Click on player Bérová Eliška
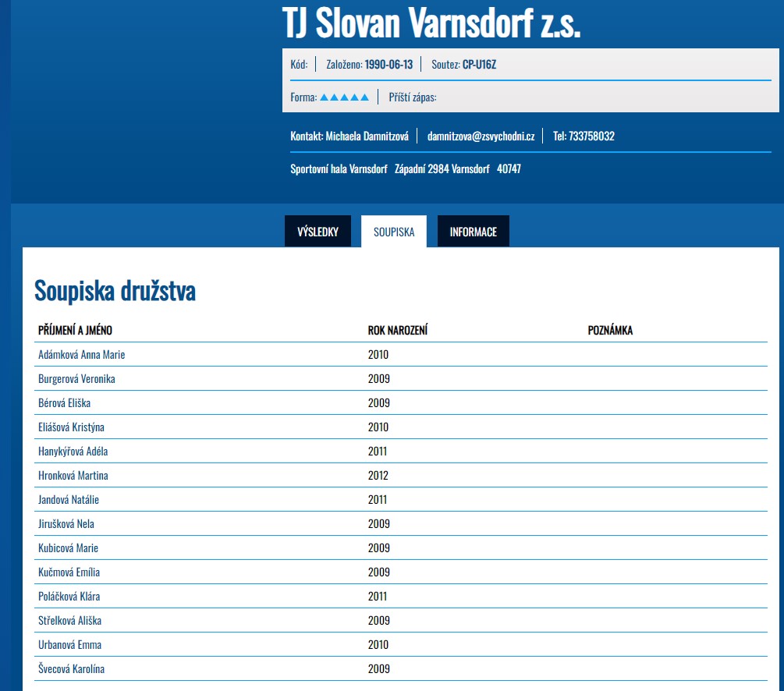The height and width of the screenshot is (691, 784). (64, 403)
